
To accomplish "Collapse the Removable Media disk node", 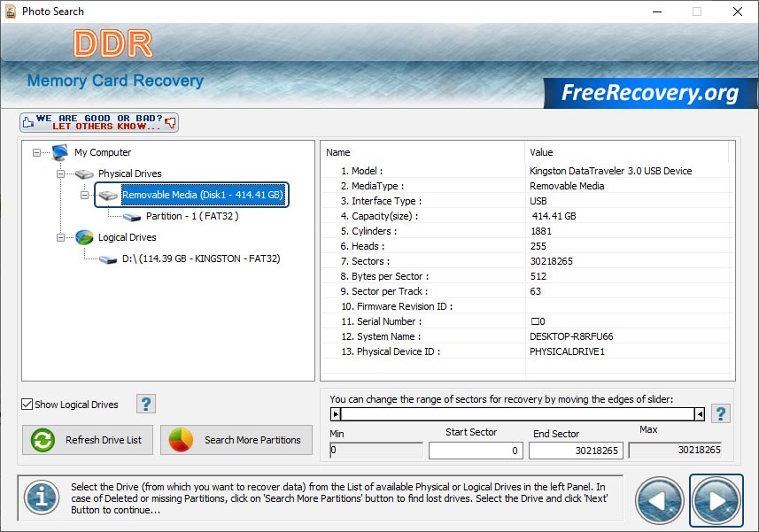I will [85, 196].
